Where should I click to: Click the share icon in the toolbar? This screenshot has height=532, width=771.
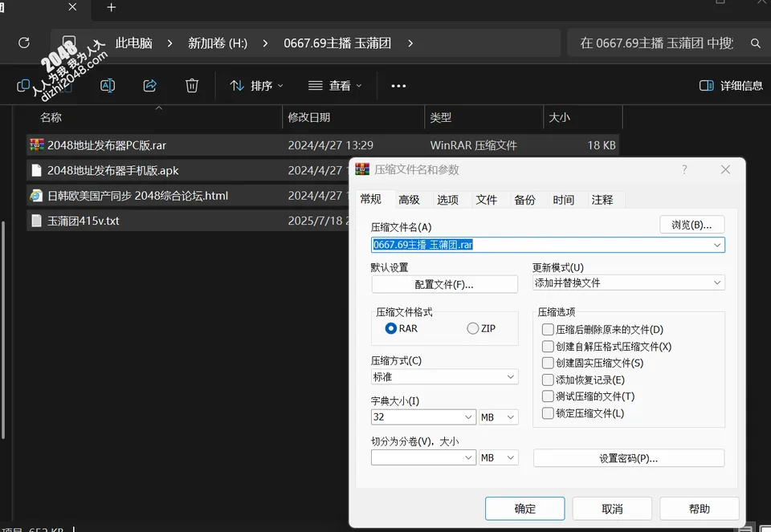[150, 86]
